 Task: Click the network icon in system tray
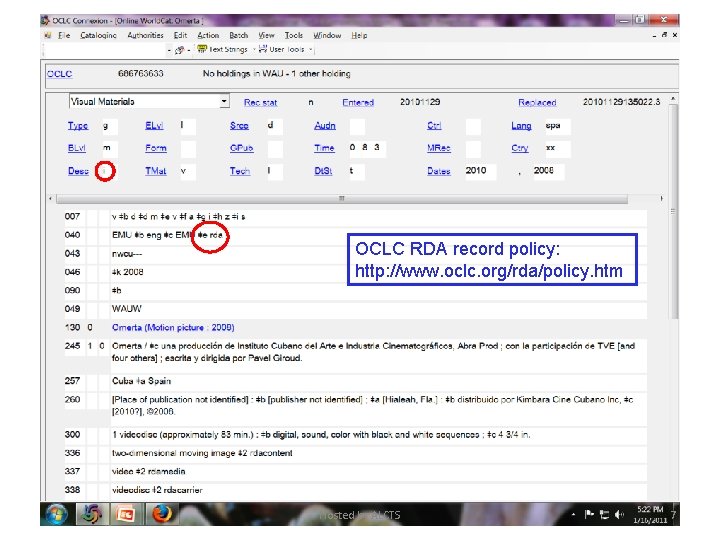[604, 515]
